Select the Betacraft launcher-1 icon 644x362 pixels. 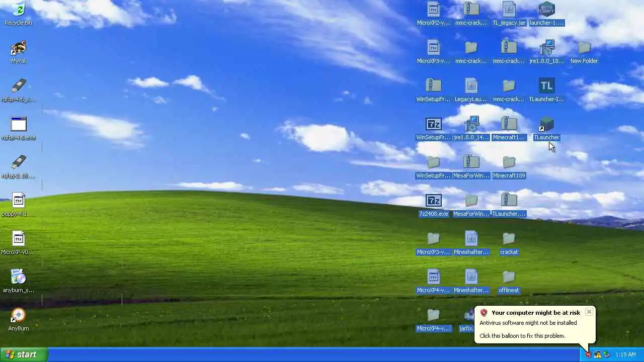[x=546, y=14]
